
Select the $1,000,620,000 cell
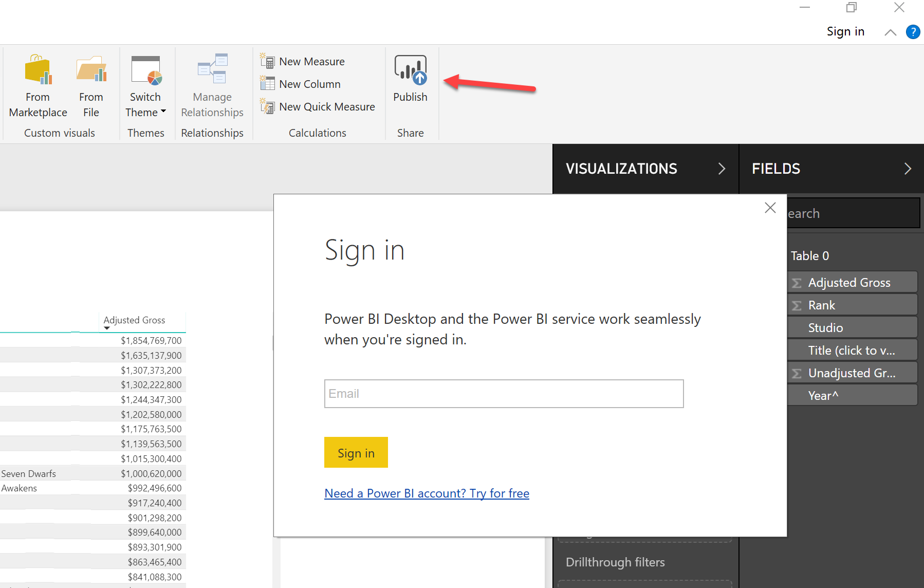click(x=151, y=474)
